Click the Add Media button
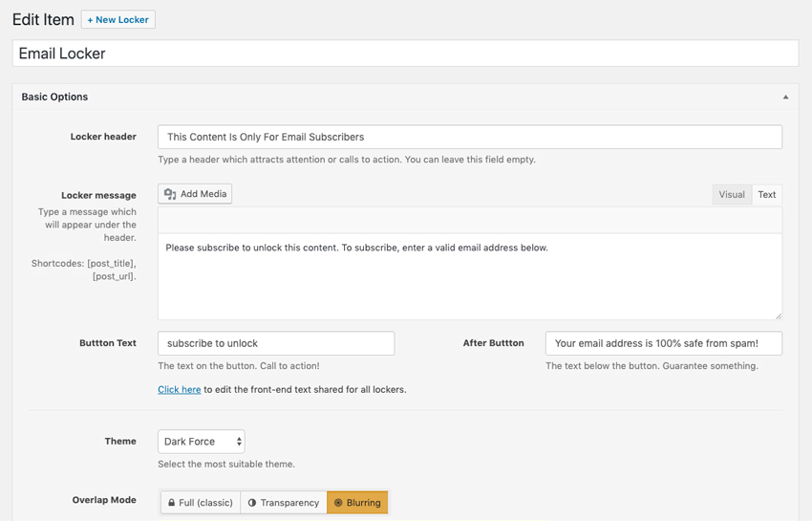 click(x=195, y=194)
